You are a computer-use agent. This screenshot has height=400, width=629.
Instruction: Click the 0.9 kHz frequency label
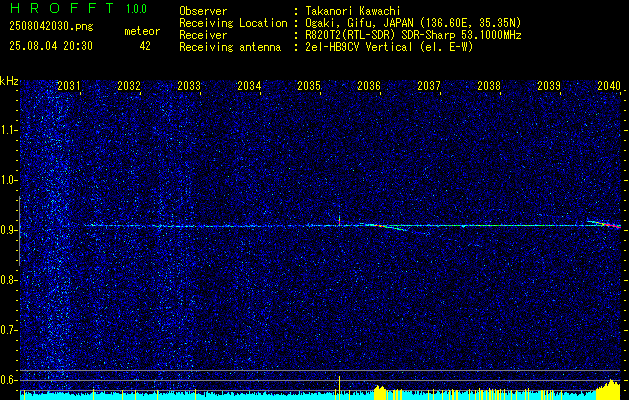[x=9, y=230]
